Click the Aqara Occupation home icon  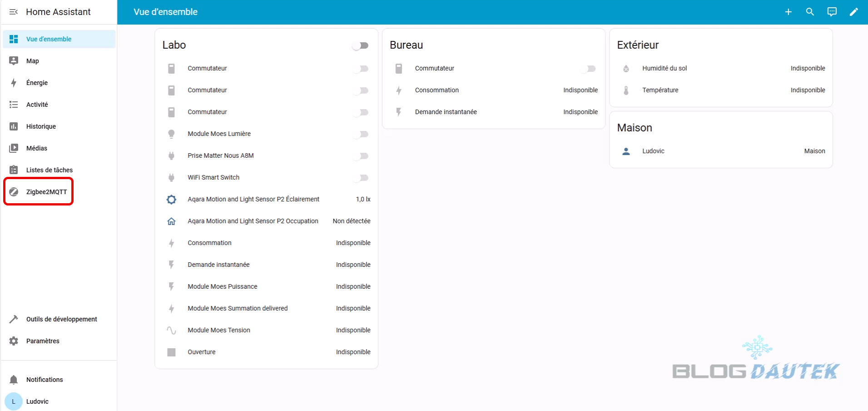coord(171,221)
